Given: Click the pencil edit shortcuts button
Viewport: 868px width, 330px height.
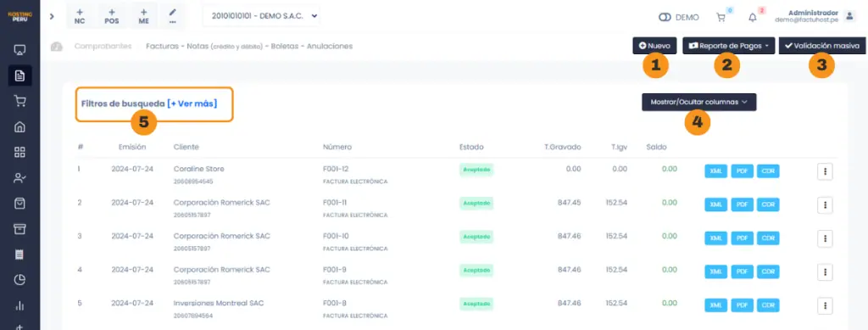Looking at the screenshot, I should (173, 17).
